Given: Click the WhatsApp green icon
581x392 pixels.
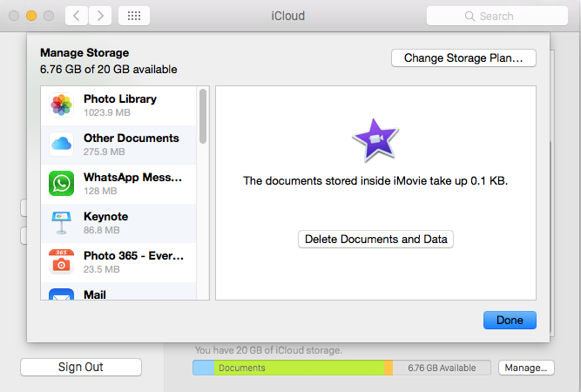Looking at the screenshot, I should click(x=62, y=183).
